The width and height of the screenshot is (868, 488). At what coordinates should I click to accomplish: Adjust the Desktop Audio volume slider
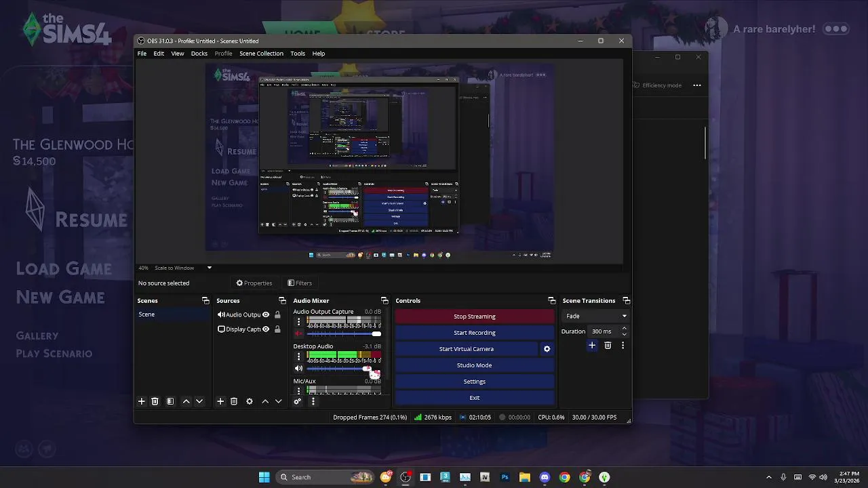[344, 369]
